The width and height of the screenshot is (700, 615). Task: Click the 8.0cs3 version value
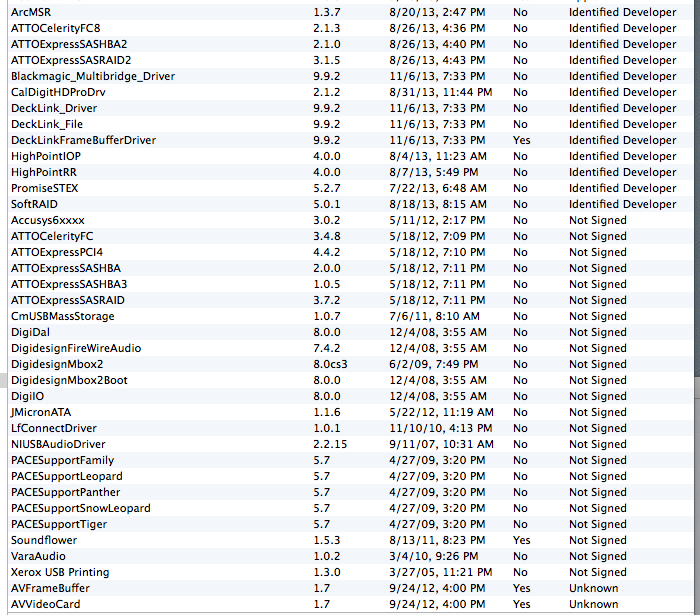(x=330, y=364)
